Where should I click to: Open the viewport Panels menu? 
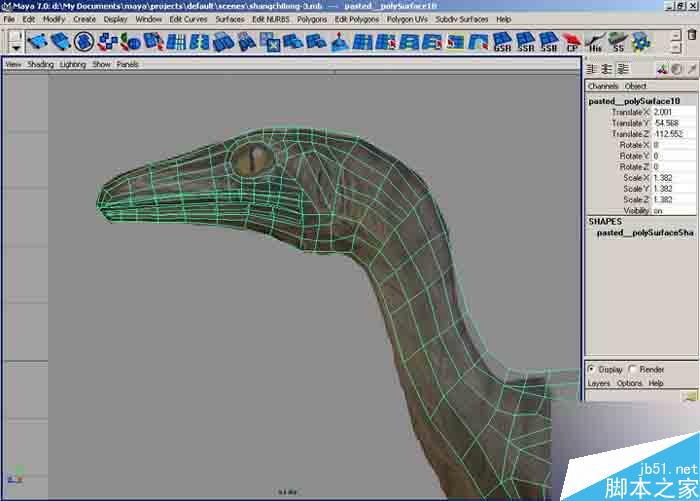[x=127, y=64]
